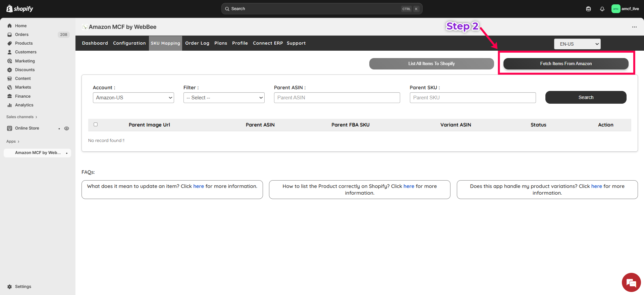Open the Configuration tab
The height and width of the screenshot is (295, 644).
tap(129, 43)
